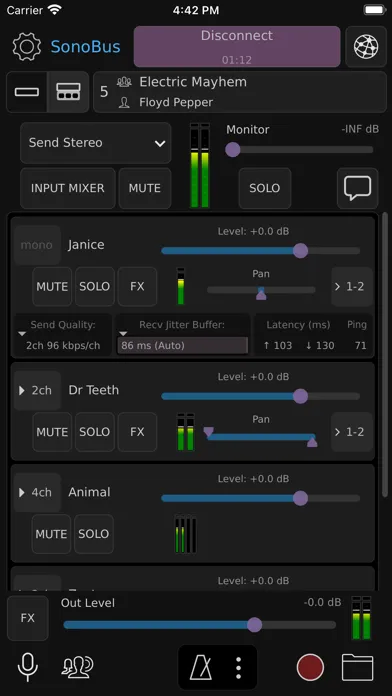Click the Monitor level slider
392x696 pixels.
(x=300, y=150)
